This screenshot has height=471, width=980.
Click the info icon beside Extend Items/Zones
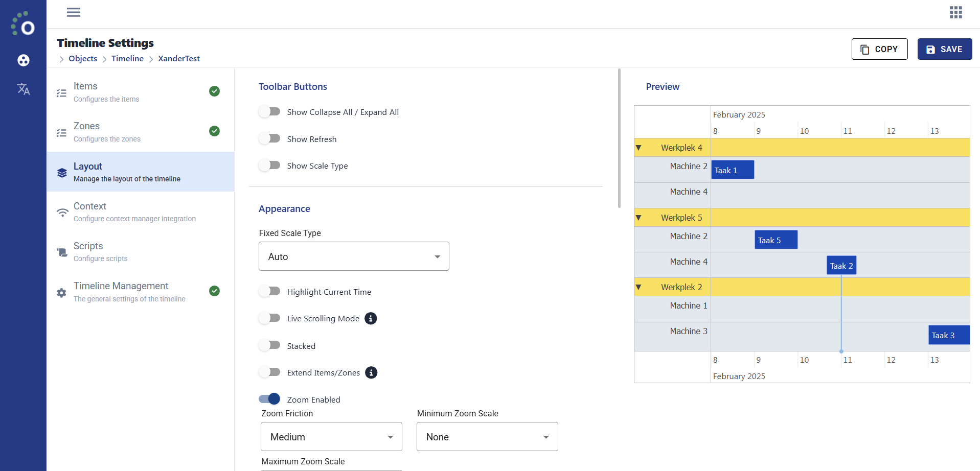point(371,372)
